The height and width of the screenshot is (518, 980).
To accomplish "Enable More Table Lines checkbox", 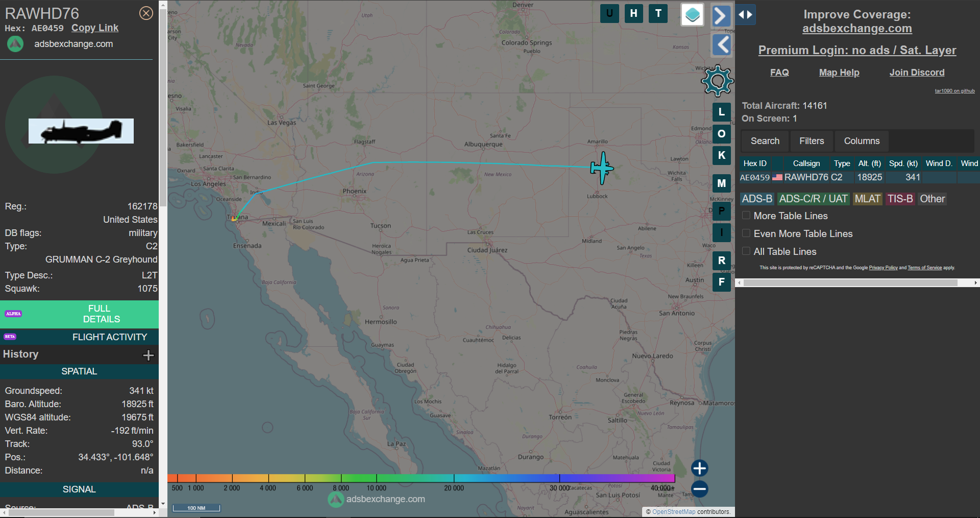I will (x=746, y=216).
